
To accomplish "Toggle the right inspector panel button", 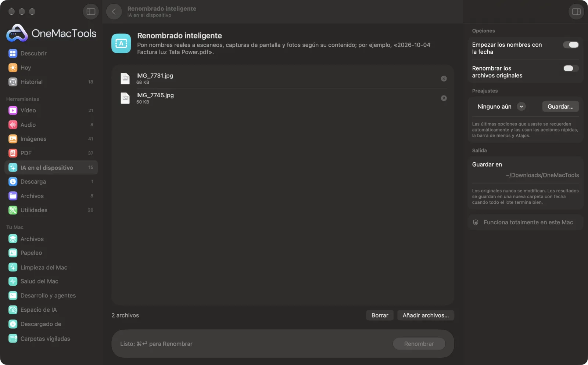I will (x=576, y=12).
